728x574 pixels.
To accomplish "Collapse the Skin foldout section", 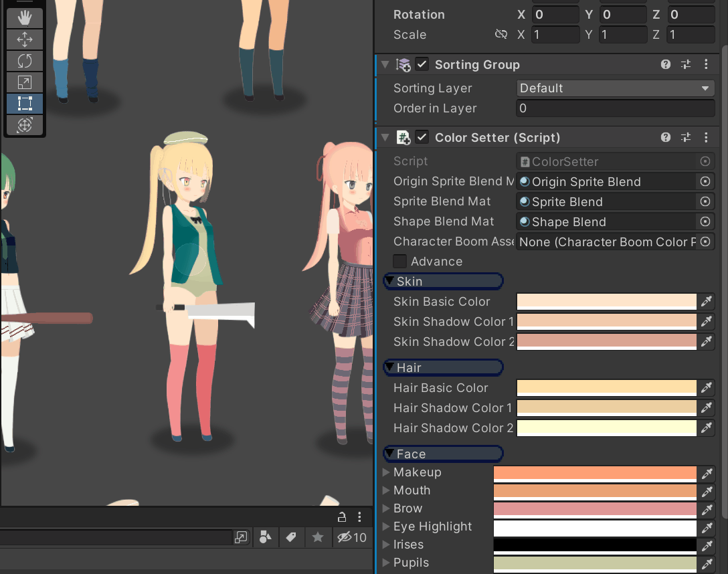I will tap(443, 281).
